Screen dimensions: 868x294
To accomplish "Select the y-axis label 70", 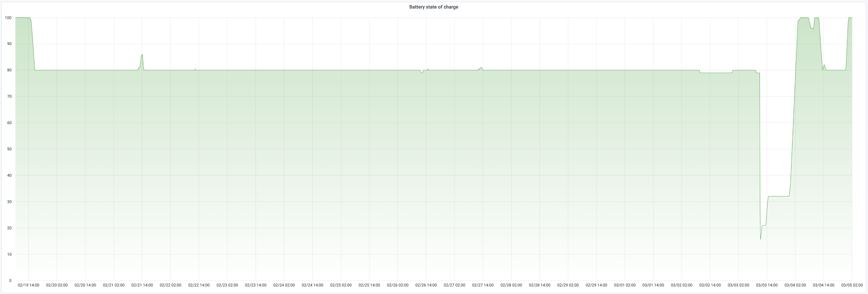I will click(9, 97).
